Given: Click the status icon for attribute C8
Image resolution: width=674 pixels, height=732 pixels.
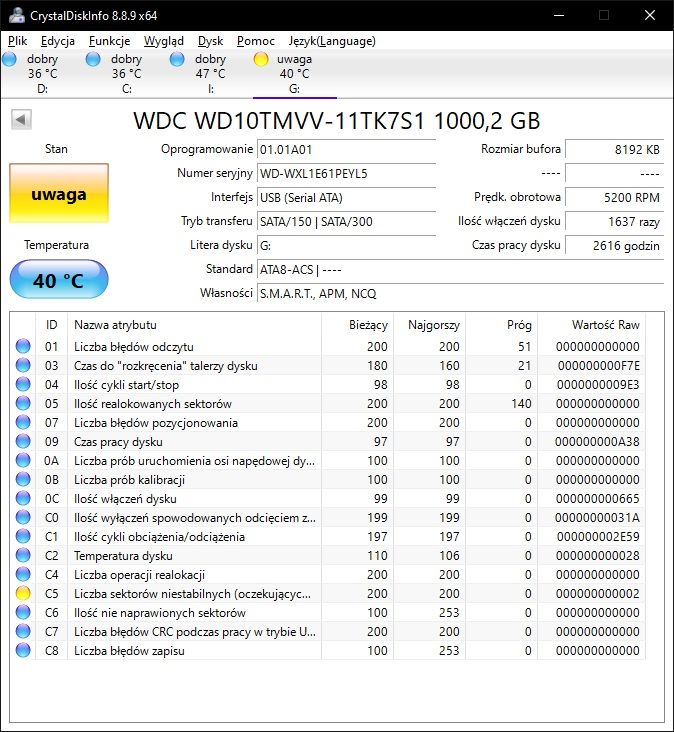Looking at the screenshot, I should pyautogui.click(x=23, y=650).
